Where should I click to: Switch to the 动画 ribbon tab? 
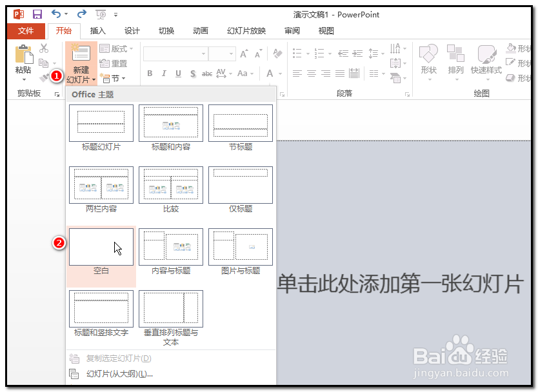pyautogui.click(x=201, y=31)
